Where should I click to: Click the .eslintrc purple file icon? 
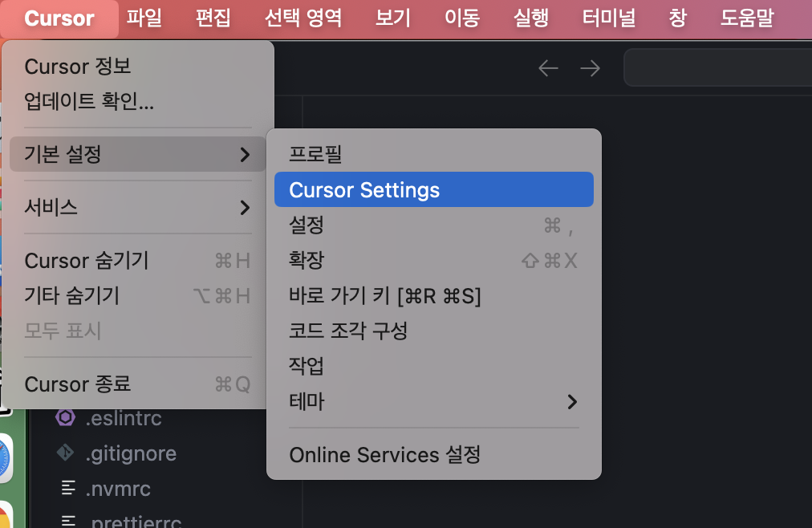point(65,417)
